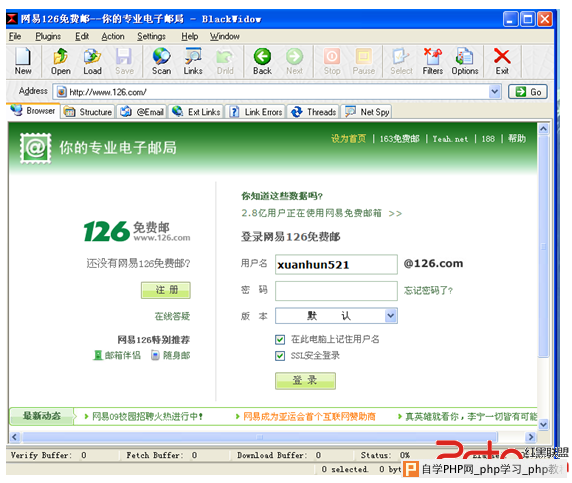This screenshot has width=572, height=483.
Task: Open the Options tool
Action: (465, 61)
